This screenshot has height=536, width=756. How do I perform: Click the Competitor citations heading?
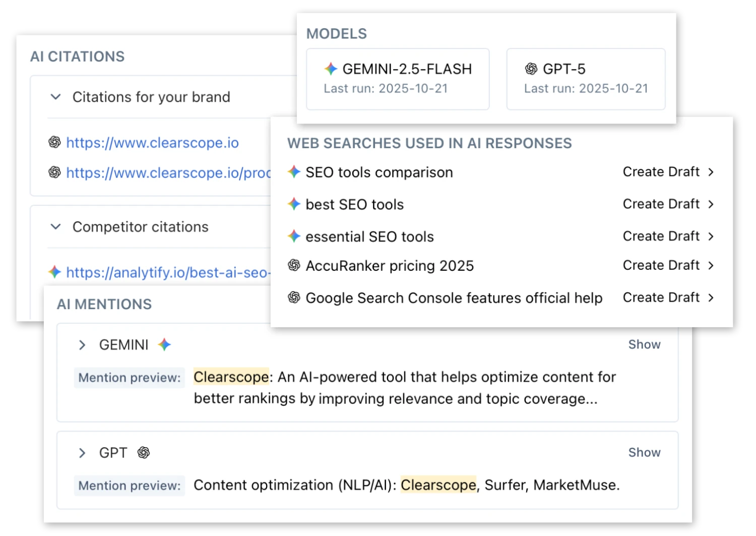click(140, 227)
